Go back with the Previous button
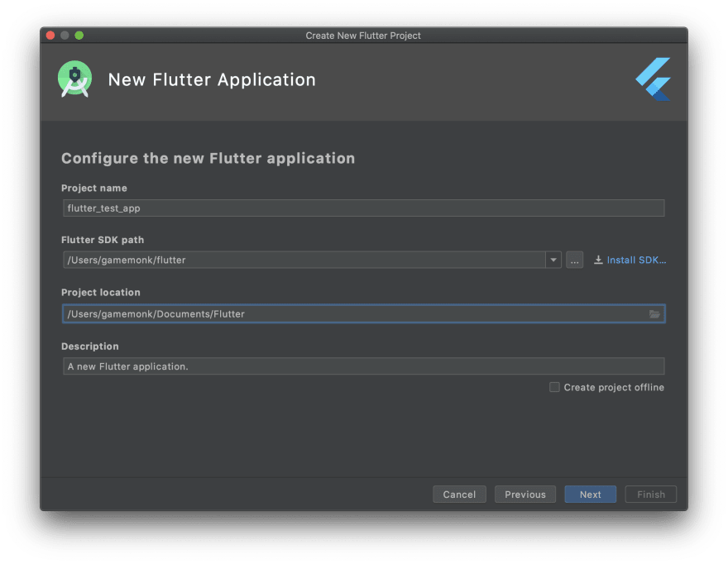Screen dimensions: 728x564 coord(525,495)
